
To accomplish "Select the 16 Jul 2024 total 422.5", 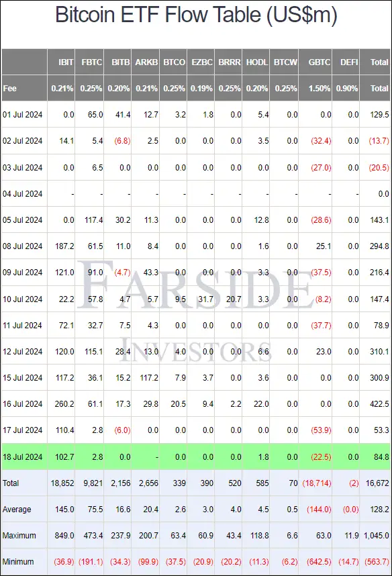I will (x=379, y=403).
